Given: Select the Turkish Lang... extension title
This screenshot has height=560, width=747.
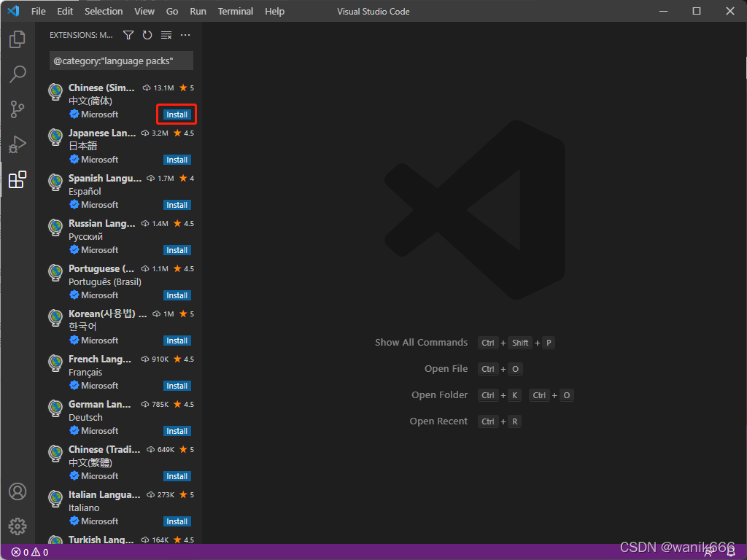Looking at the screenshot, I should tap(101, 540).
